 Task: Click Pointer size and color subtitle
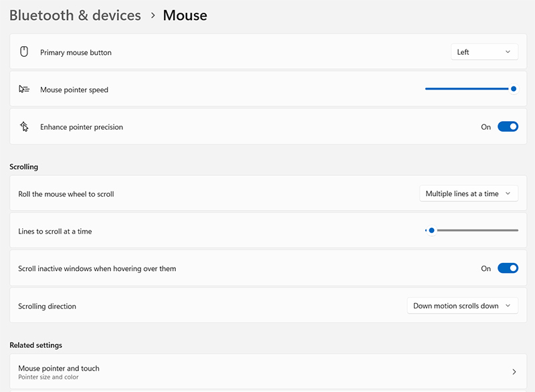tap(48, 377)
